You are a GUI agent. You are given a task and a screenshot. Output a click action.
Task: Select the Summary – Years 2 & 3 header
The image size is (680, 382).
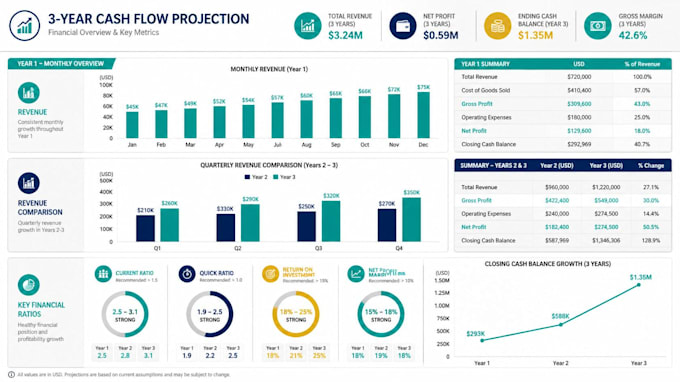562,165
